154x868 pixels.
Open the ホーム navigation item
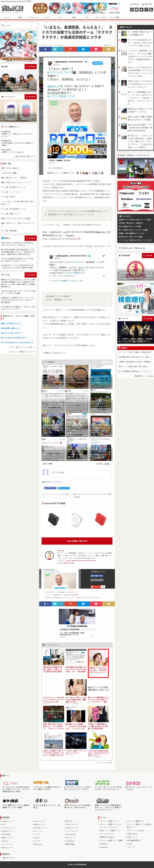click(7, 17)
